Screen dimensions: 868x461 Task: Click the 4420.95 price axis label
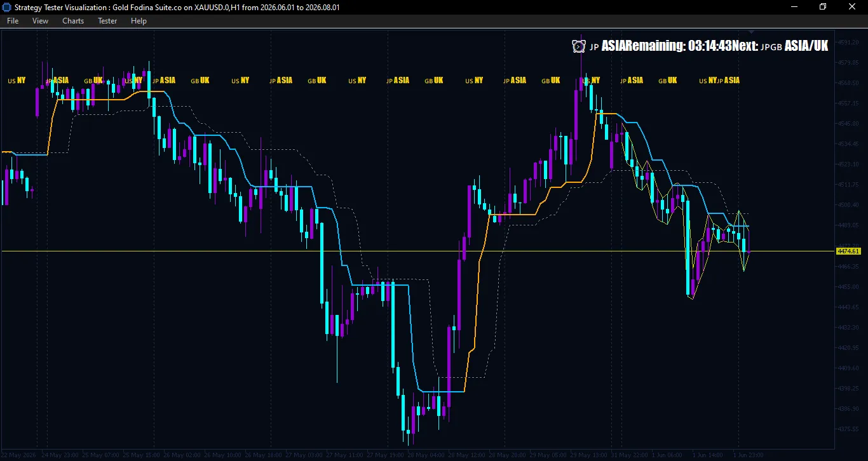(x=848, y=347)
